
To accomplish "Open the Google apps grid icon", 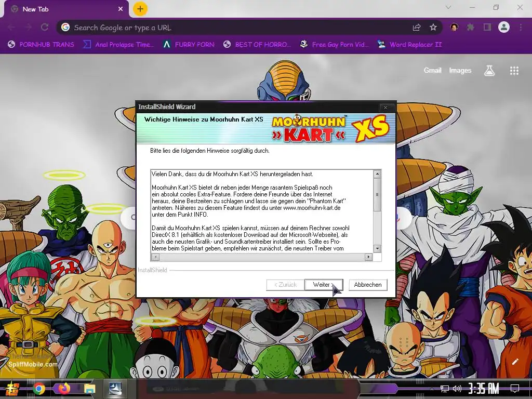I will pos(514,71).
